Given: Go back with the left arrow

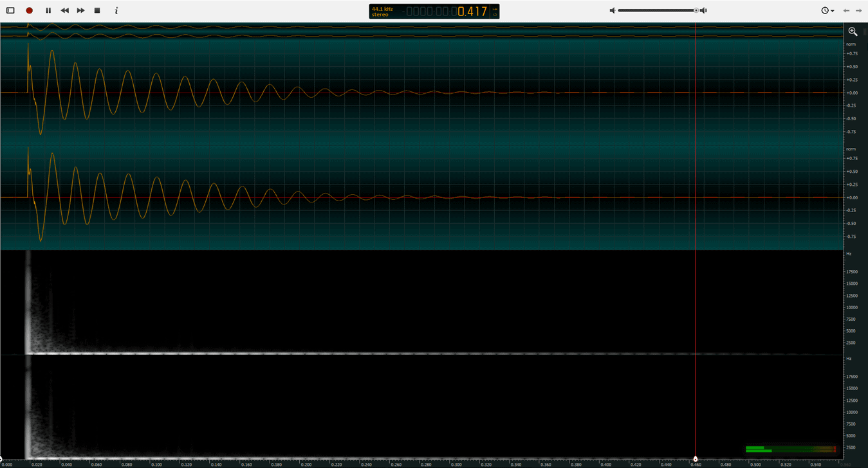Looking at the screenshot, I should tap(846, 10).
